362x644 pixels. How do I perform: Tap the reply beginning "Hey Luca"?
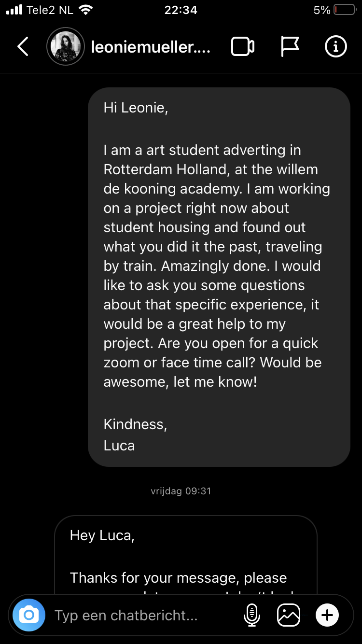pos(185,555)
